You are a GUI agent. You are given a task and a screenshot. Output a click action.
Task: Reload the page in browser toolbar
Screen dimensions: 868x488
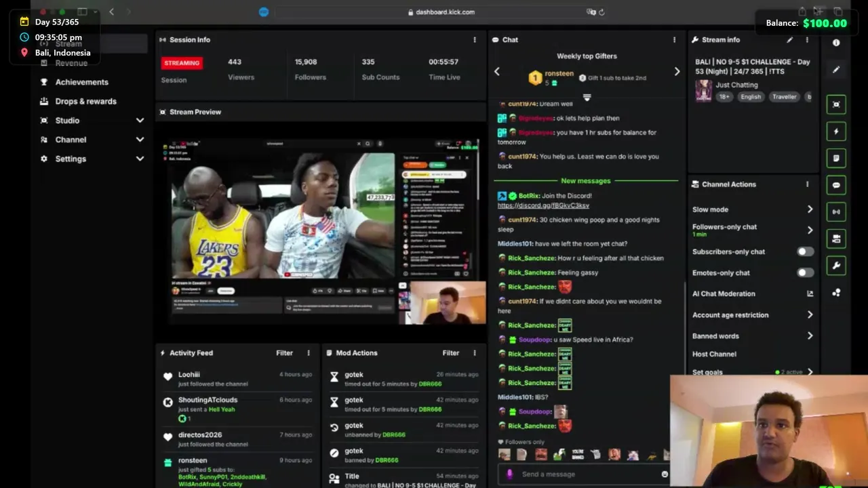(601, 12)
